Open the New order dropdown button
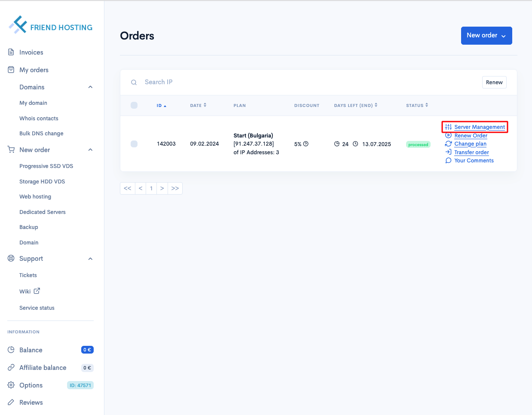 pyautogui.click(x=486, y=36)
